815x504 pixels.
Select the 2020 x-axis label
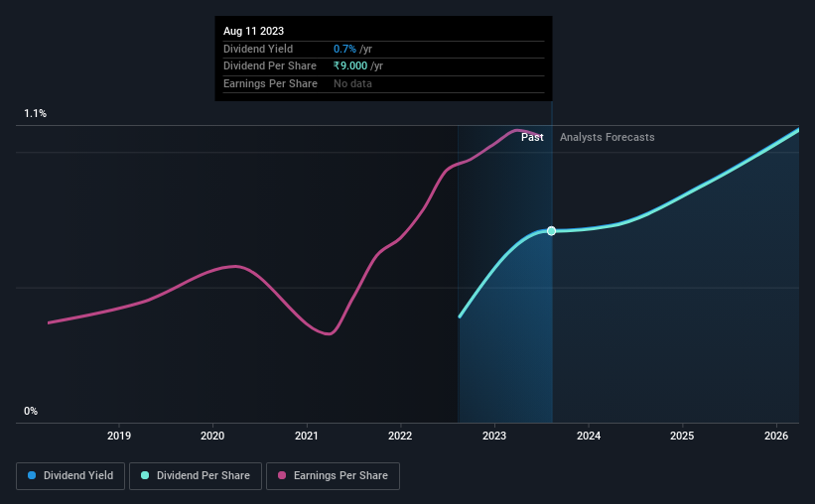pyautogui.click(x=212, y=436)
